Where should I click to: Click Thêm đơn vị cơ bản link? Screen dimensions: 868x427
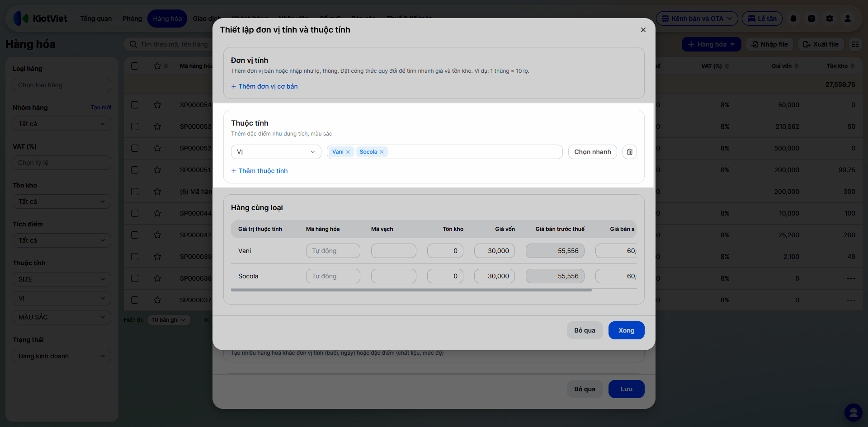click(x=264, y=86)
